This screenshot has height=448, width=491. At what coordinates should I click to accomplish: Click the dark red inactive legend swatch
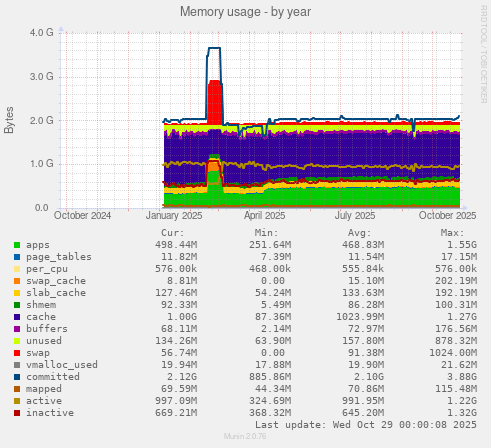[17, 413]
